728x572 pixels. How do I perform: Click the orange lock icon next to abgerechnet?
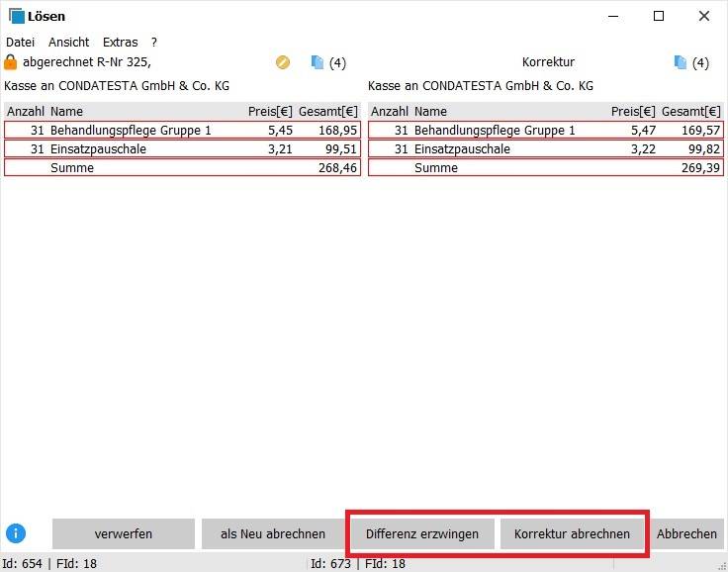tap(11, 62)
